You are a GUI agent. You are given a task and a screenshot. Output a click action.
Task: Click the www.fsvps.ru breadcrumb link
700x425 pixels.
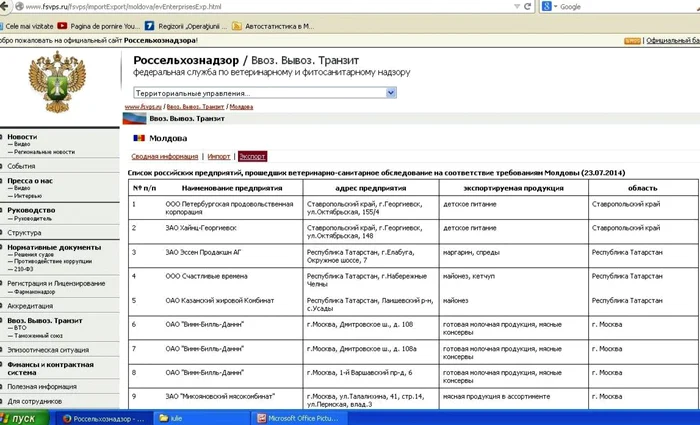143,107
